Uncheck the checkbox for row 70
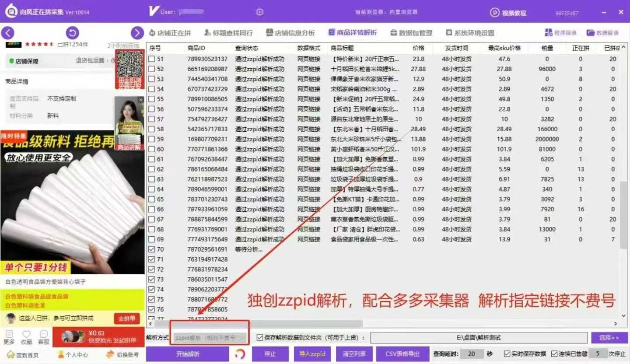Viewport: 630px width, 364px height. pos(151,249)
